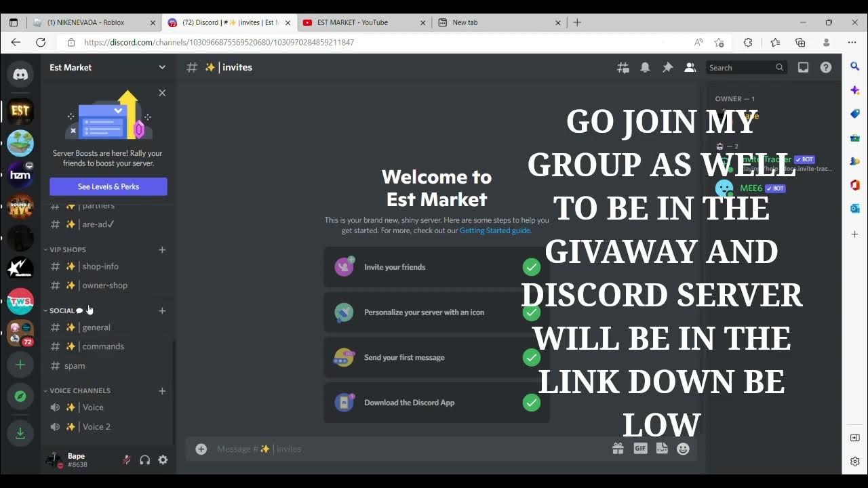Viewport: 868px width, 488px height.
Task: Open the NYC server icon
Action: click(x=20, y=207)
